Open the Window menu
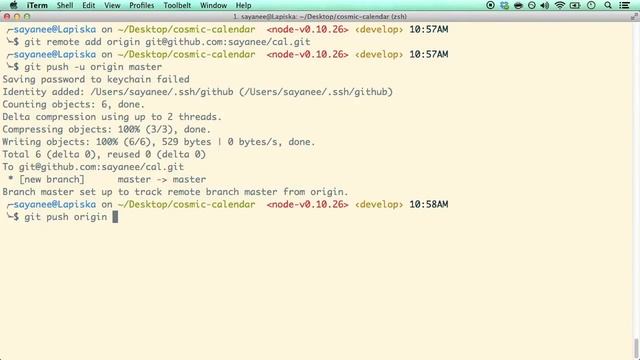Viewport: 640px width, 360px height. tap(213, 5)
